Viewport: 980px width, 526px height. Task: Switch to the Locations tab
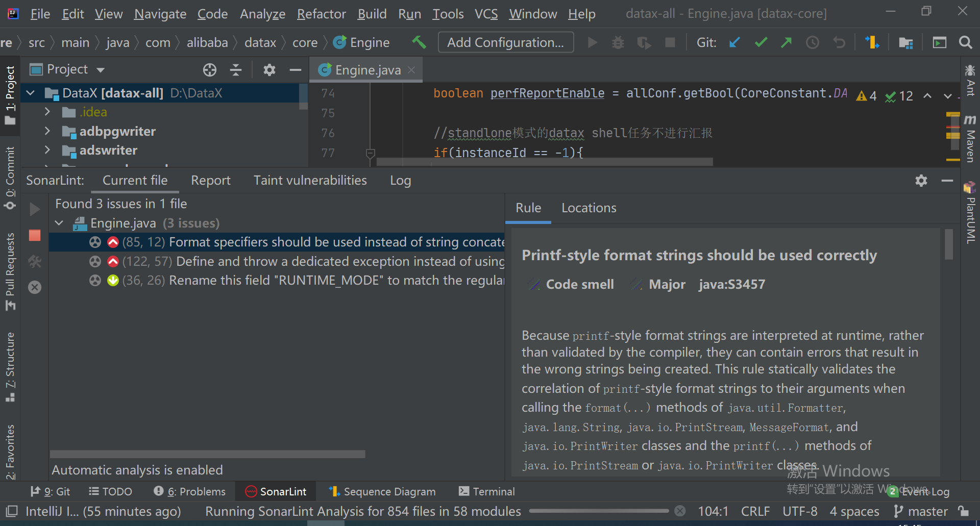click(589, 208)
